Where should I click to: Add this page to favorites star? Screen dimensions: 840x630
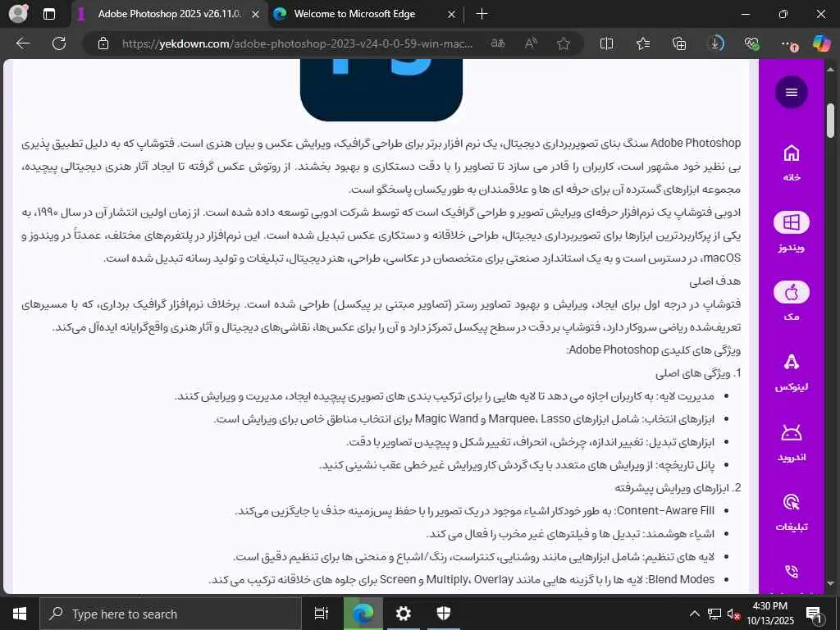tap(563, 43)
